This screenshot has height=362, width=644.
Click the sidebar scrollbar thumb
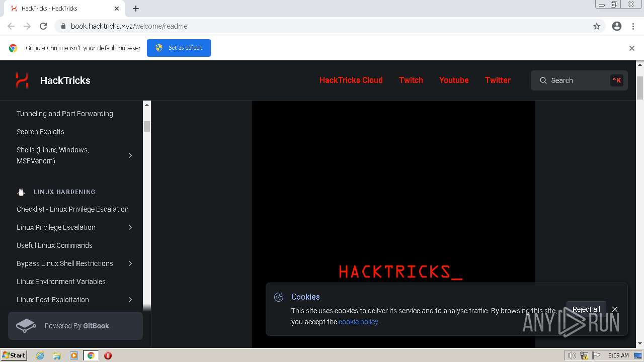tap(147, 126)
